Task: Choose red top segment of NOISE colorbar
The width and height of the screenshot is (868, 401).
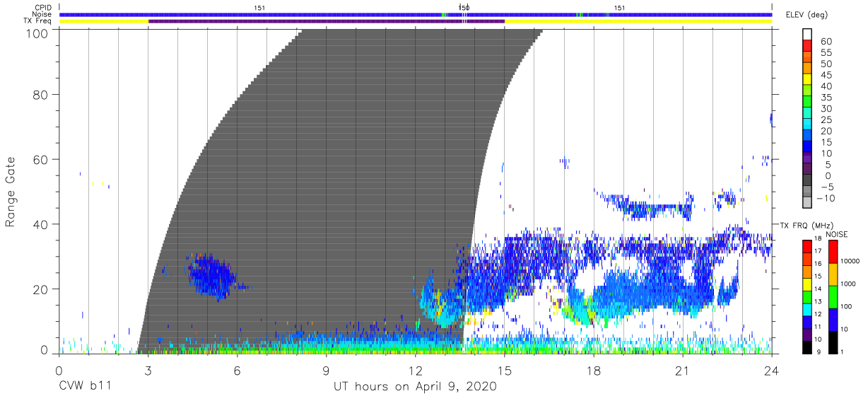Action: coord(834,252)
